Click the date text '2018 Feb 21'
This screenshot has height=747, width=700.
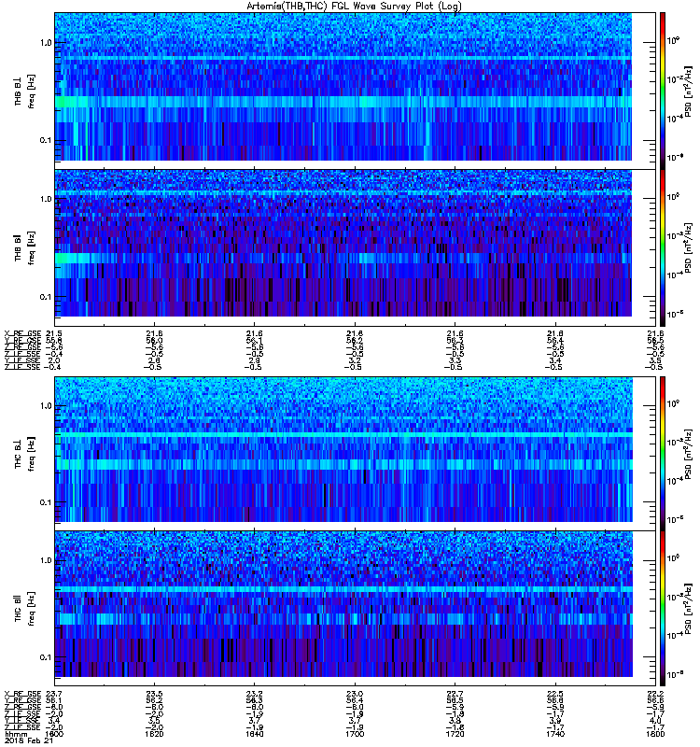(29, 740)
